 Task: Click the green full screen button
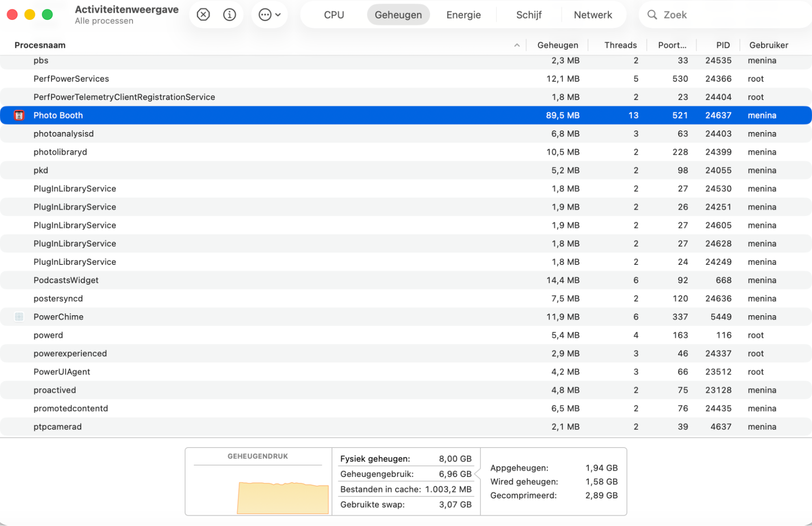point(48,15)
